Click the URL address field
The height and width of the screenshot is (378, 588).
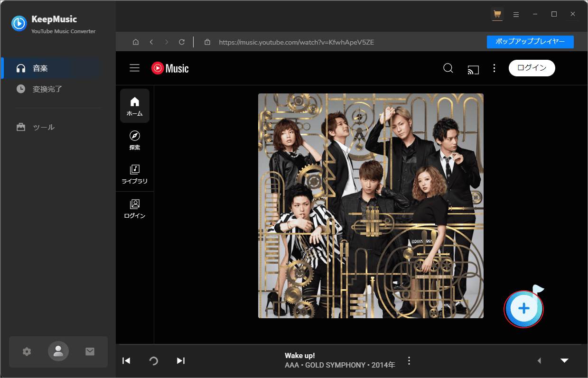pyautogui.click(x=297, y=42)
